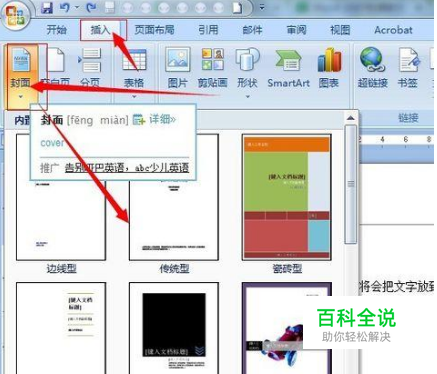Expand the 形状 dropdown arrow

(x=248, y=97)
